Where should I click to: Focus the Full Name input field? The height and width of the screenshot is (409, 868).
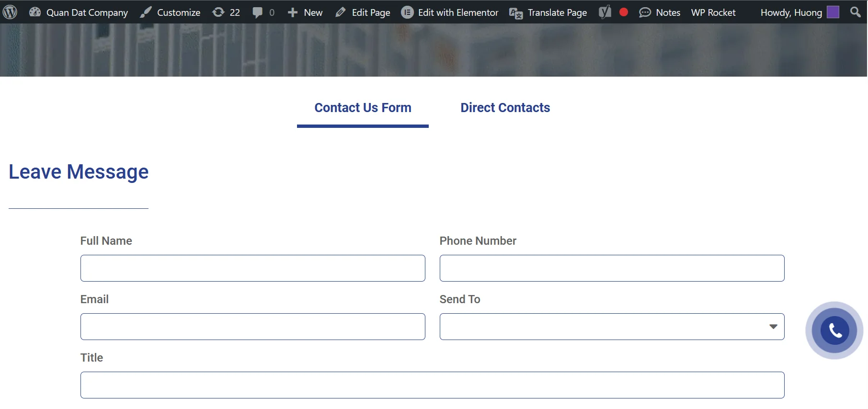coord(252,268)
